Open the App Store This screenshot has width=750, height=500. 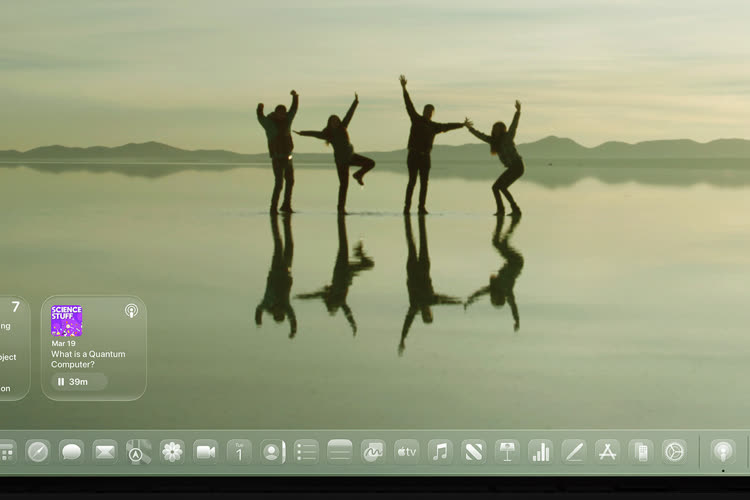tap(607, 452)
